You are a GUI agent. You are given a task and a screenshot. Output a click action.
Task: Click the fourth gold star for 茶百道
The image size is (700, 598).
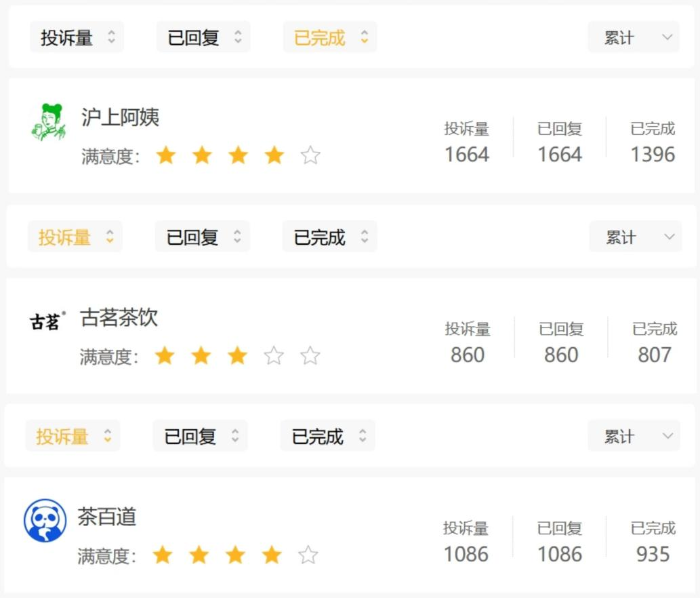pyautogui.click(x=272, y=555)
